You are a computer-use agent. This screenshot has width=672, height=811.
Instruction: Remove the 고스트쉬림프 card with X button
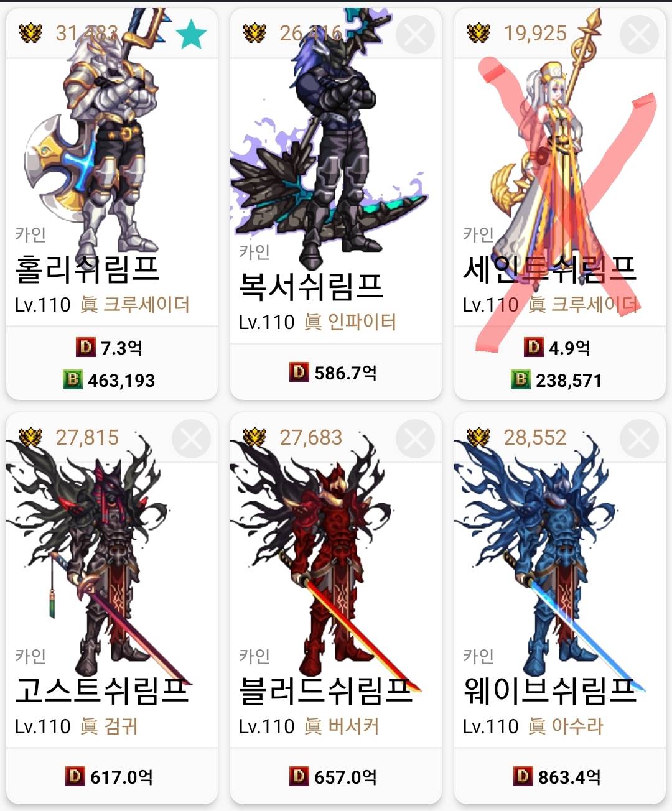191,439
